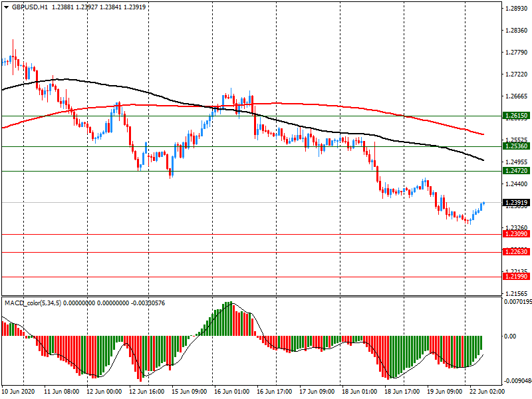Viewport: 532px width, 399px height.
Task: Click the 1.28930 value on price scale
Action: click(516, 9)
